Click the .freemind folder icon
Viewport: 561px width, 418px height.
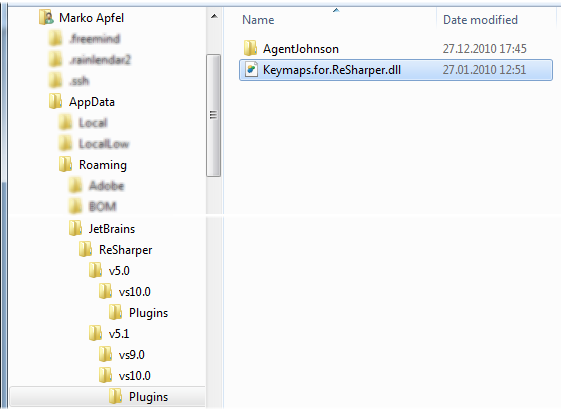click(55, 38)
